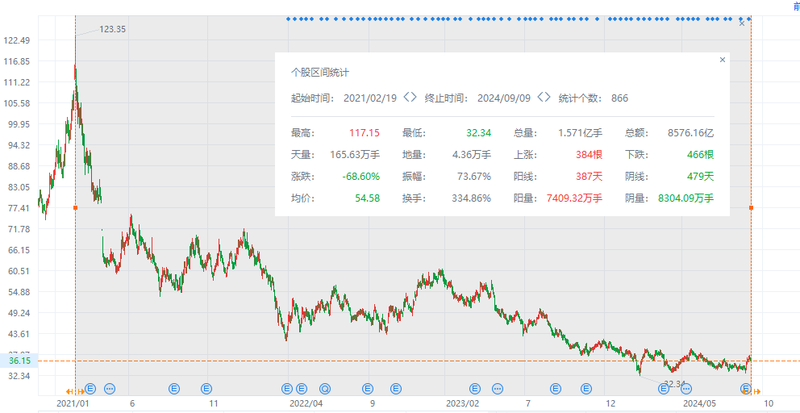Click the E marker directly above axis label 11
This screenshot has width=800, height=413.
[x=207, y=387]
